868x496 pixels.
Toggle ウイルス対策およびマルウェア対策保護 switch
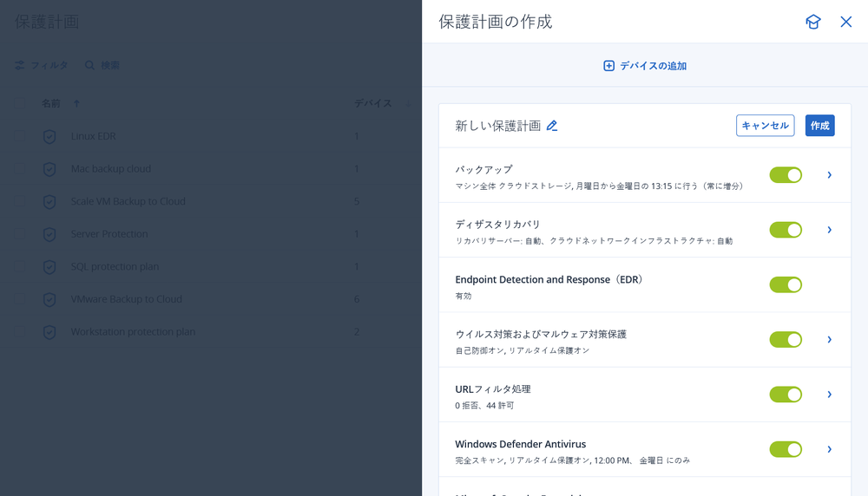pyautogui.click(x=786, y=340)
